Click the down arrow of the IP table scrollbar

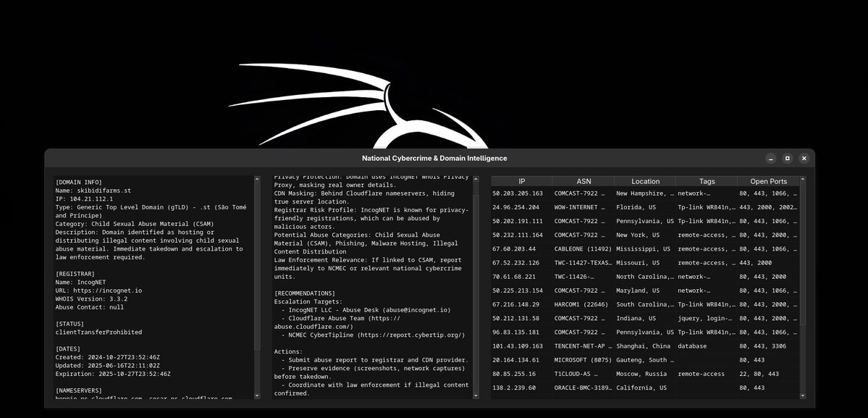click(x=804, y=396)
